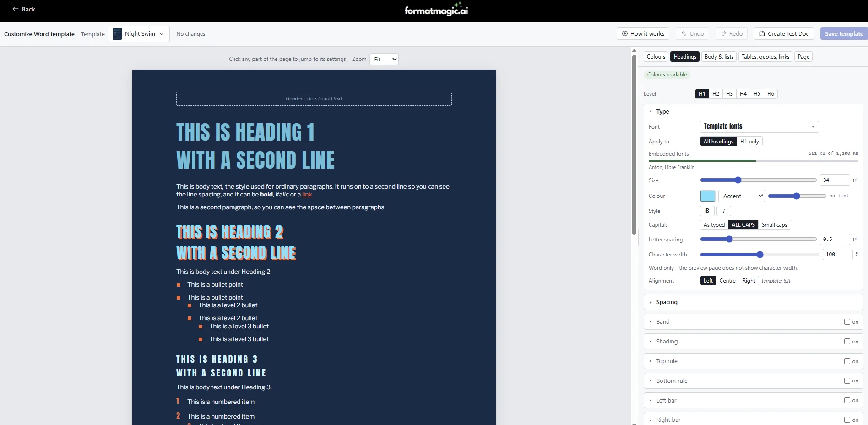Choose Small caps capitalisation
The width and height of the screenshot is (868, 425).
774,225
